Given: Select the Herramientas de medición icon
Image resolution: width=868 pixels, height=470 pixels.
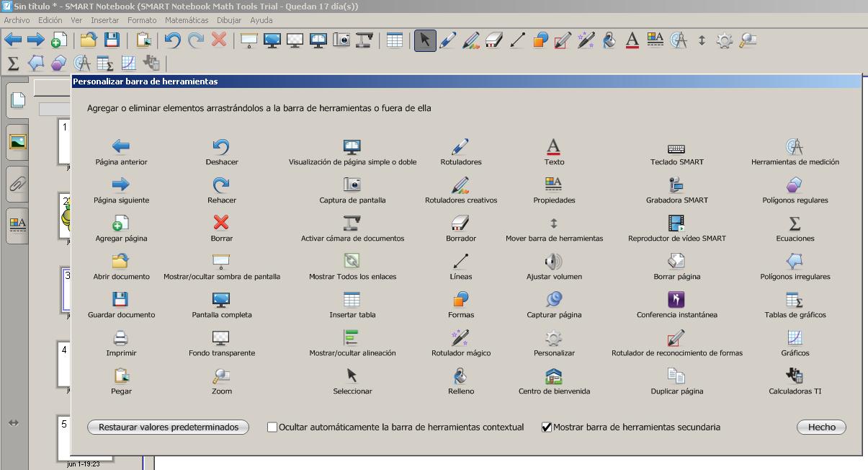Looking at the screenshot, I should point(795,147).
